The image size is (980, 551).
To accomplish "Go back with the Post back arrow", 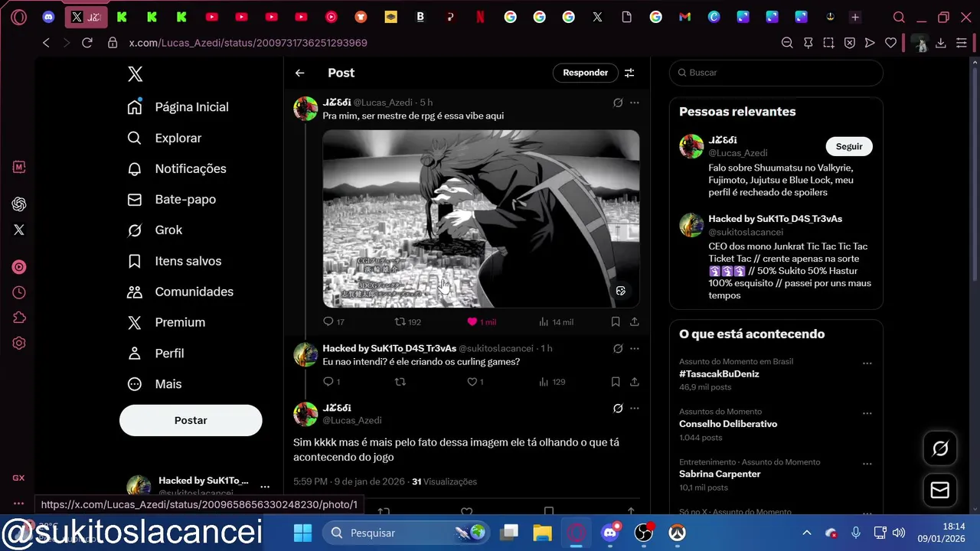I will point(300,73).
